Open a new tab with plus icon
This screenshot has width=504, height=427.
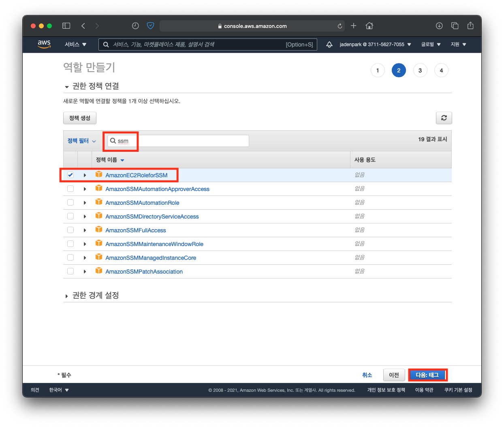click(354, 25)
